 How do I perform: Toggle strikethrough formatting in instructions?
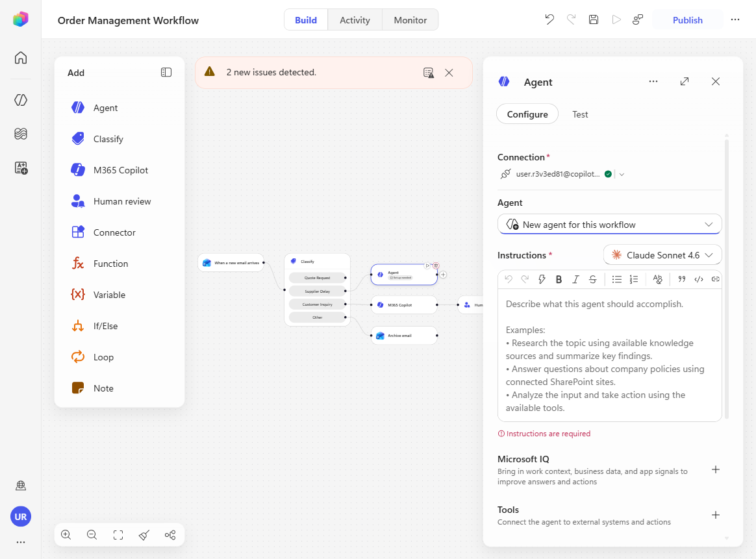pos(592,279)
